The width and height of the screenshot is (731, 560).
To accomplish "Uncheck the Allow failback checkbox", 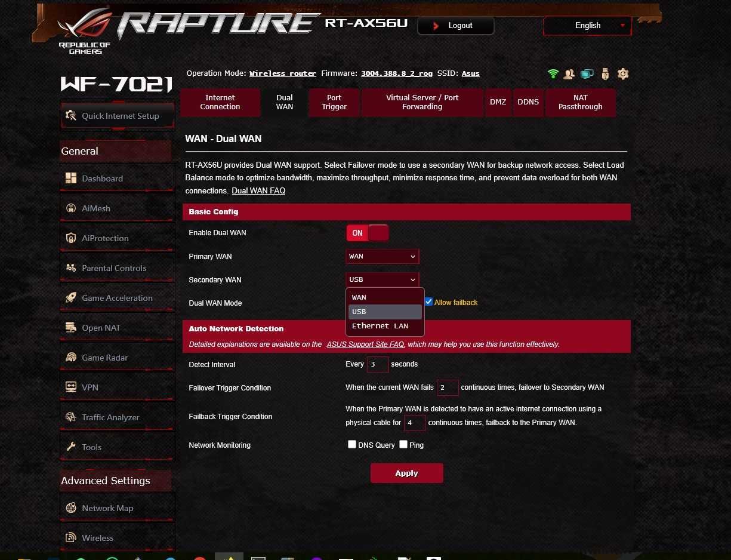I will coord(428,302).
